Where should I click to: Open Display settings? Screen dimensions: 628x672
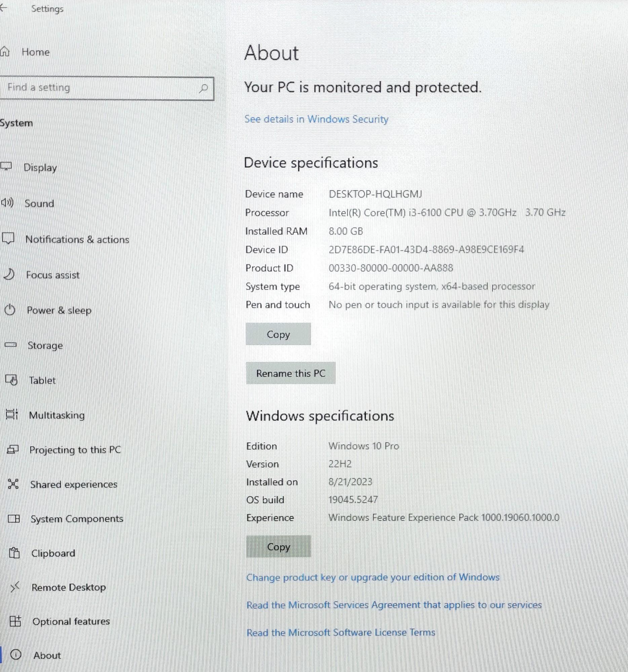(40, 167)
